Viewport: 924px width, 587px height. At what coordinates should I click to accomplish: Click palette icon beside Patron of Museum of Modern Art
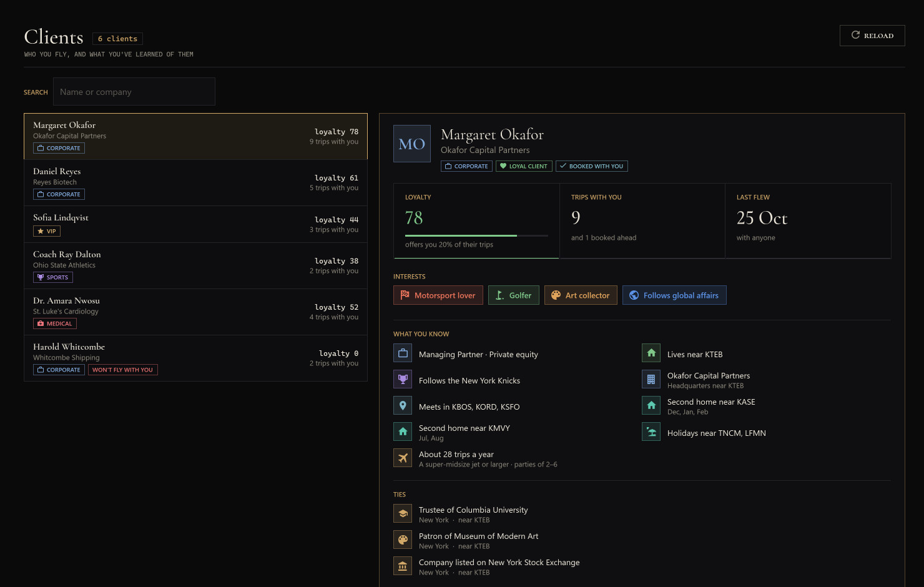coord(403,540)
